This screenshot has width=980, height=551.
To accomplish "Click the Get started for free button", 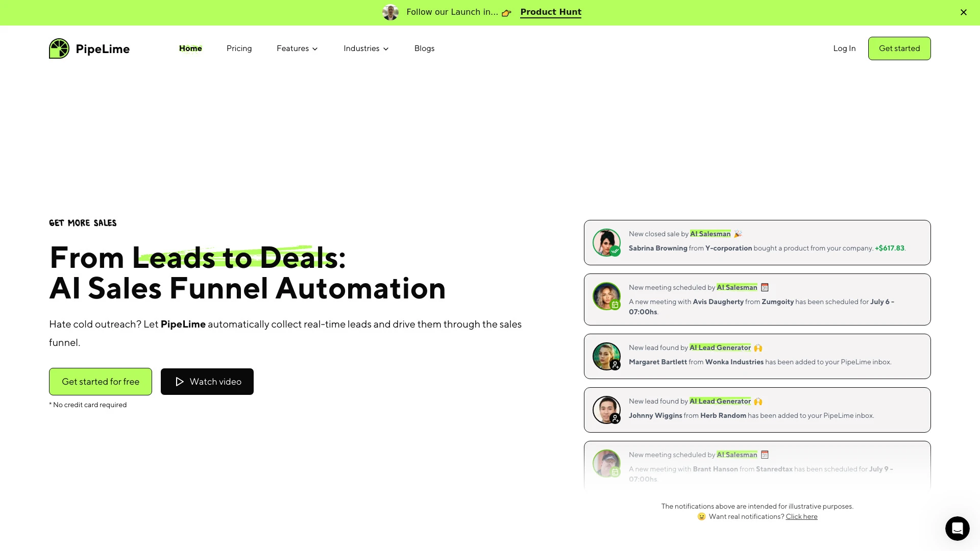I will pos(100,382).
